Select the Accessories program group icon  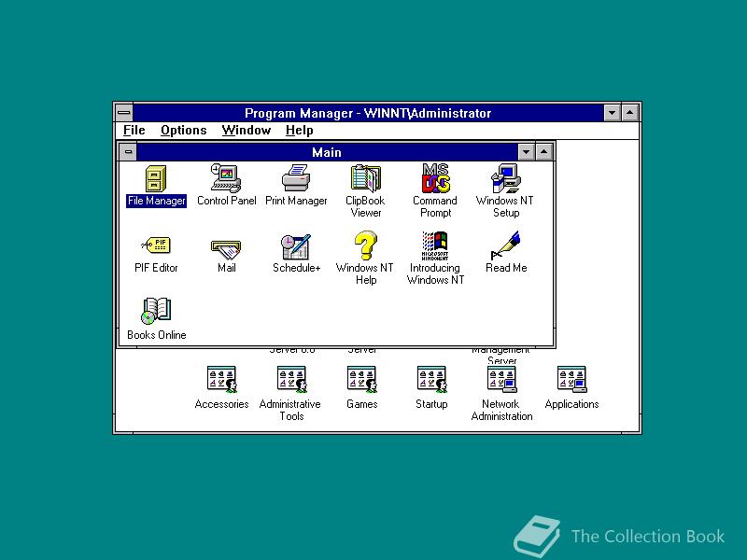point(222,379)
